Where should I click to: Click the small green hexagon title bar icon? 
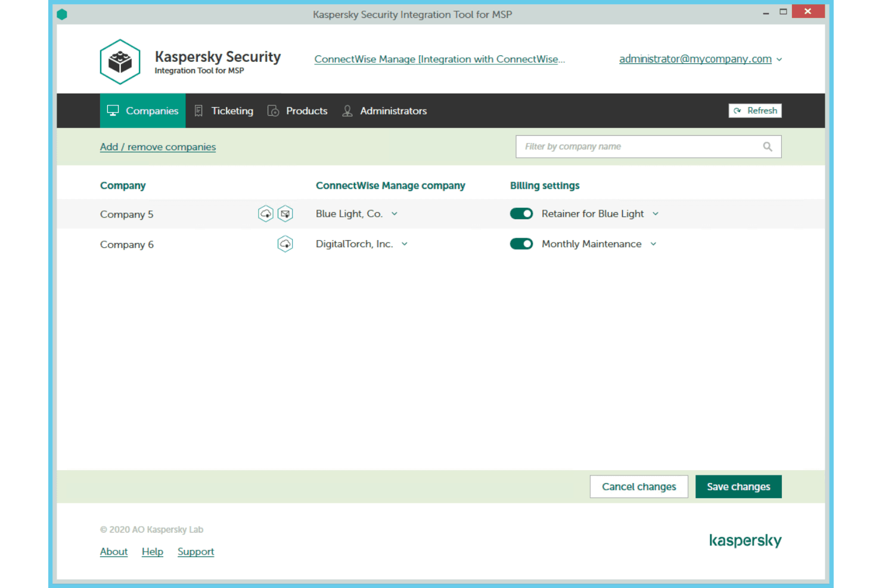62,14
